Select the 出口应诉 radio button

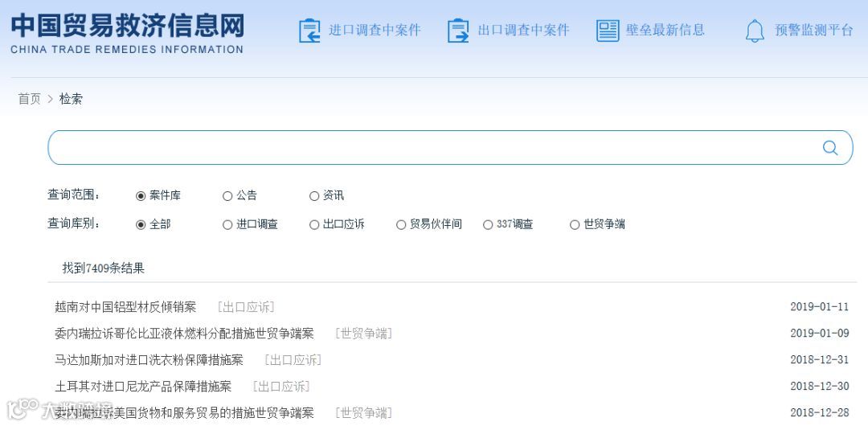314,225
